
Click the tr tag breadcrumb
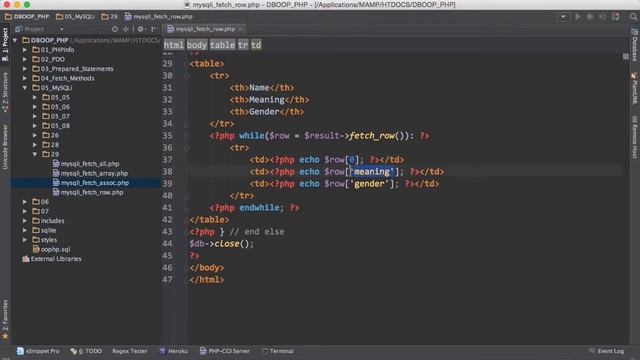[x=243, y=45]
